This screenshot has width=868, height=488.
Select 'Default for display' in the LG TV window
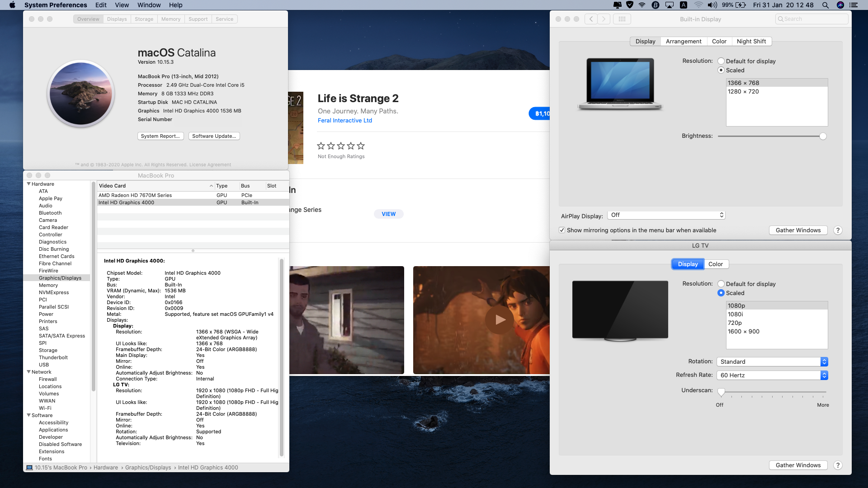(x=721, y=284)
